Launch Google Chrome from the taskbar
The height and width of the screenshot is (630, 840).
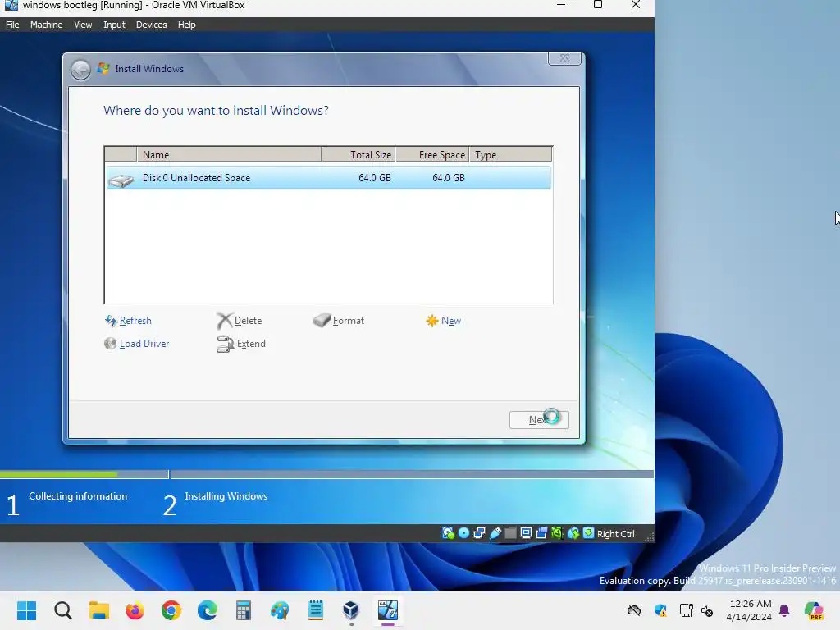171,610
